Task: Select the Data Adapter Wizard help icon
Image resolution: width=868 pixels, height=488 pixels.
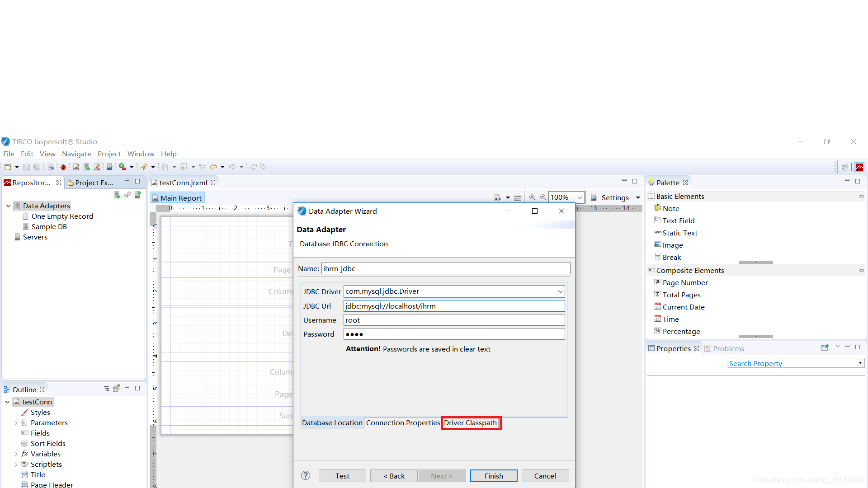Action: [306, 475]
